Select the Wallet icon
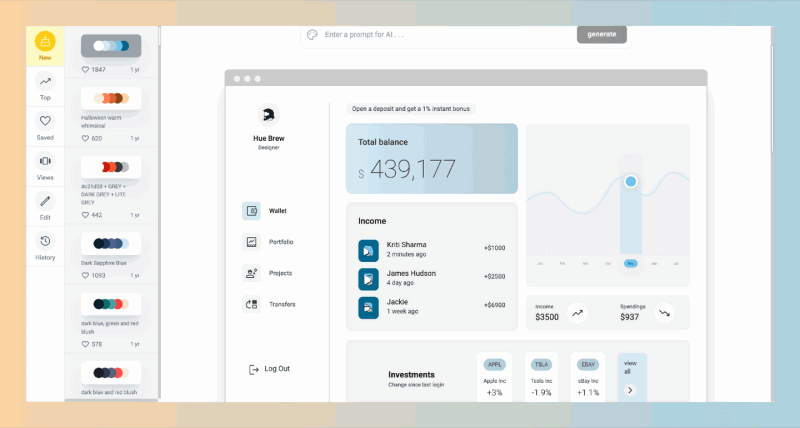The height and width of the screenshot is (428, 800). pos(251,211)
